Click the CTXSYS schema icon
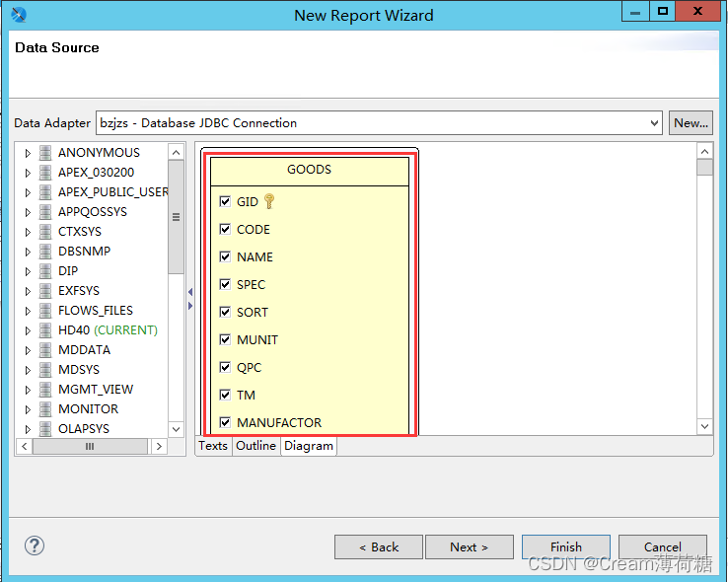 point(45,232)
